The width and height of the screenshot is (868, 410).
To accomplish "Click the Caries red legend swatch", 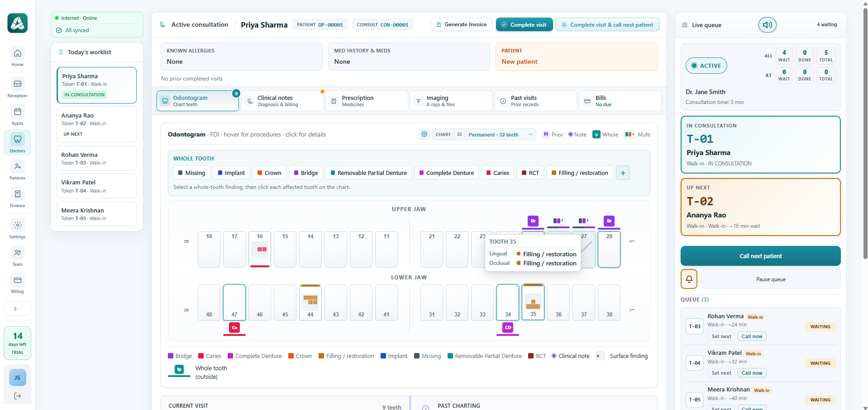I will pos(201,356).
